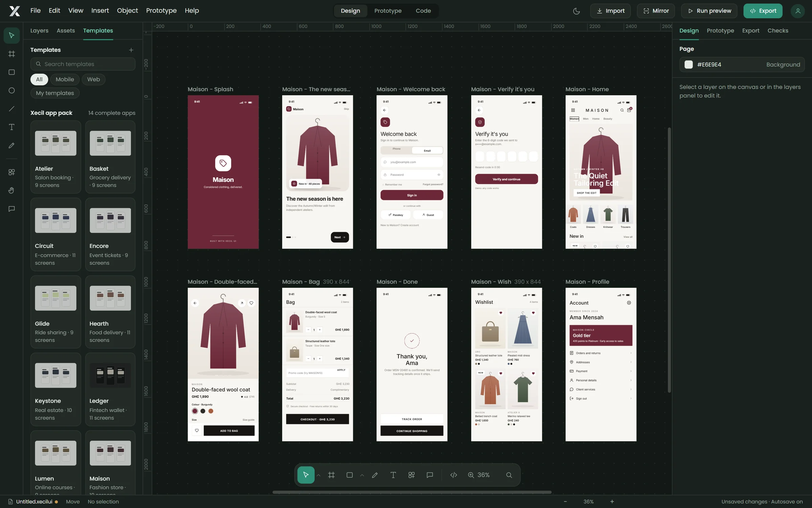Open code view icon in bottom toolbar
Image resolution: width=812 pixels, height=508 pixels.
click(x=454, y=475)
